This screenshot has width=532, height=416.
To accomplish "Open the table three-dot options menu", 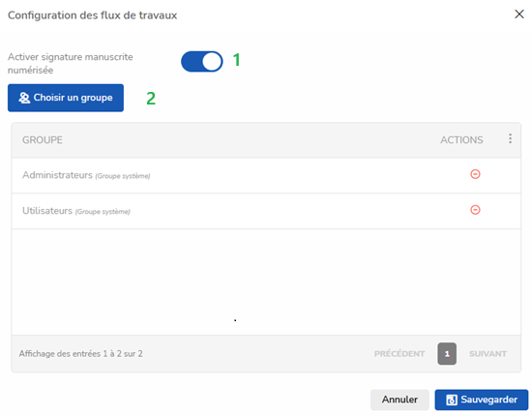I will [510, 138].
